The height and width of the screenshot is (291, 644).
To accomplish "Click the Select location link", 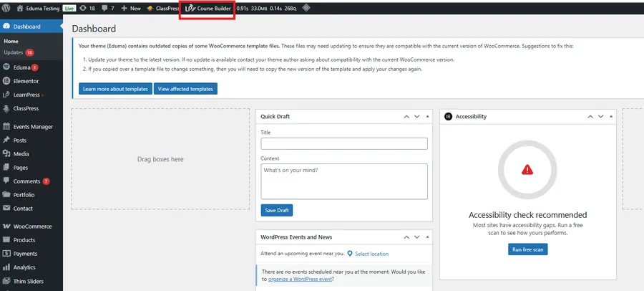I will click(x=371, y=254).
